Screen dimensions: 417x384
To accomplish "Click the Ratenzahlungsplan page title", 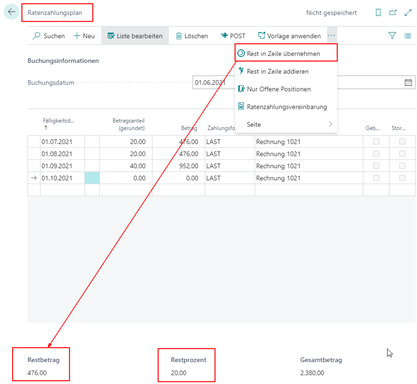I will (x=55, y=13).
